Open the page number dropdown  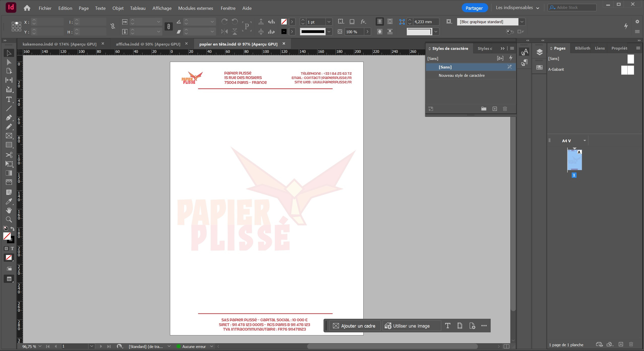click(92, 346)
